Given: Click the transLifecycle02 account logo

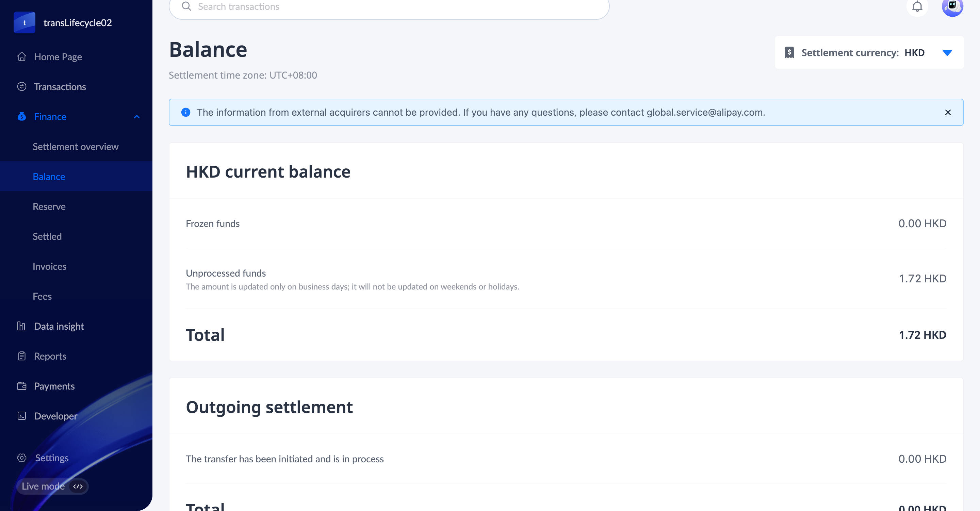Looking at the screenshot, I should pyautogui.click(x=24, y=22).
